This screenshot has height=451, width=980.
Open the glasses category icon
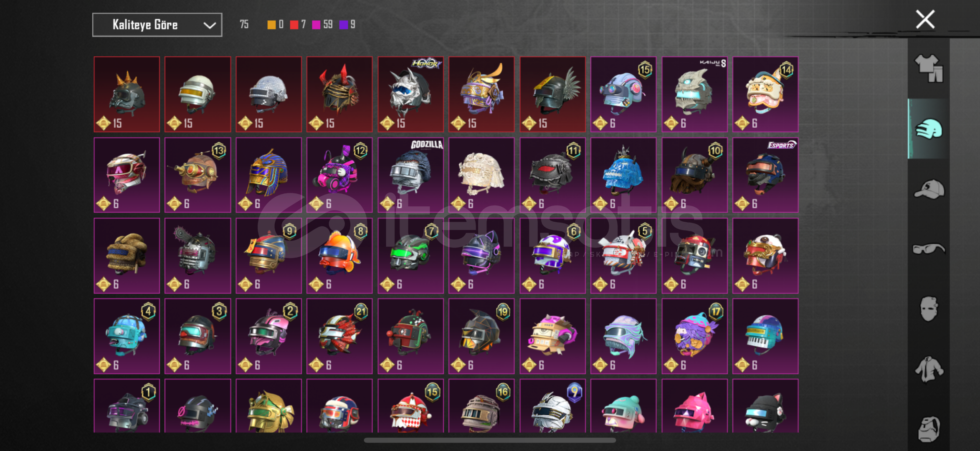pos(929,249)
